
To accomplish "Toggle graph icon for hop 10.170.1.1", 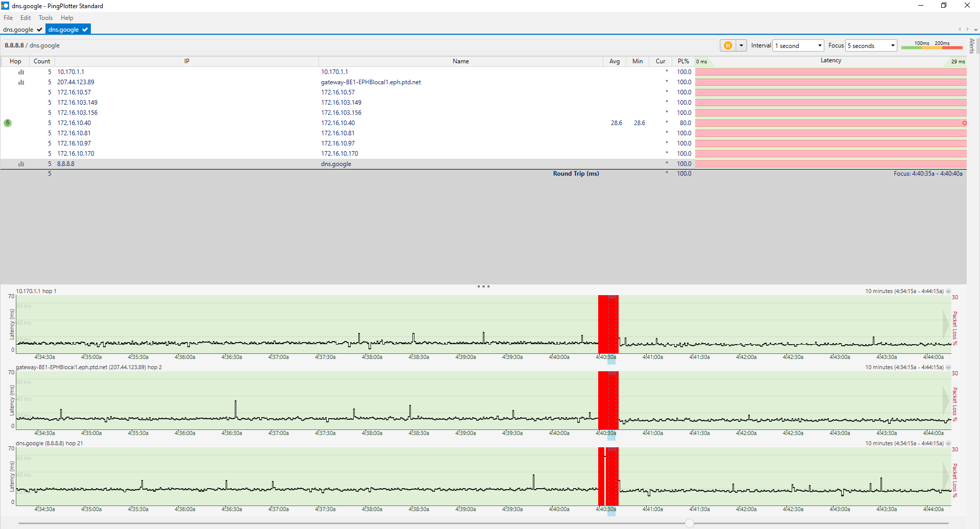I will pyautogui.click(x=21, y=72).
